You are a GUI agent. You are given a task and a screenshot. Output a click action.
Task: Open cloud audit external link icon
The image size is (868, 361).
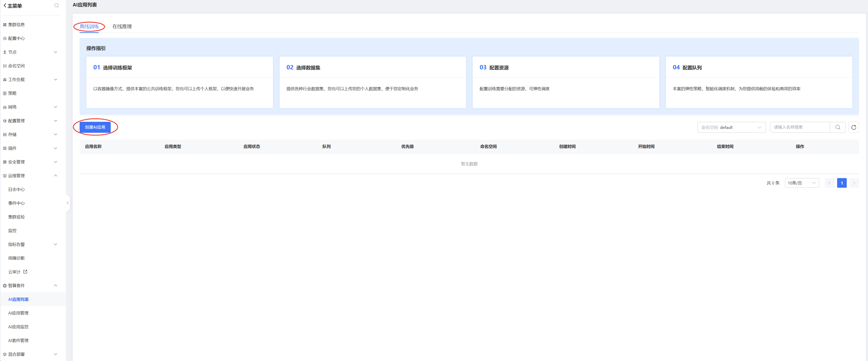25,271
